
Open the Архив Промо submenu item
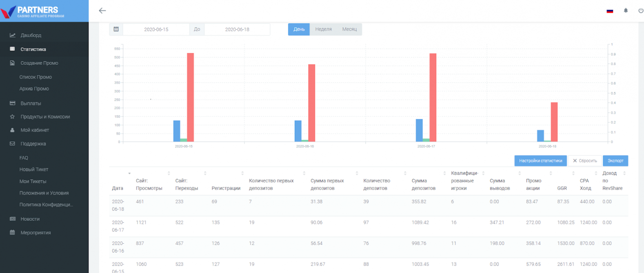click(34, 89)
